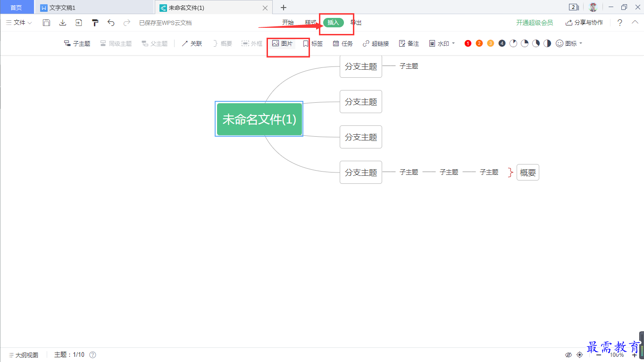This screenshot has width=644, height=362.
Task: Open the help question mark
Action: coord(620,23)
